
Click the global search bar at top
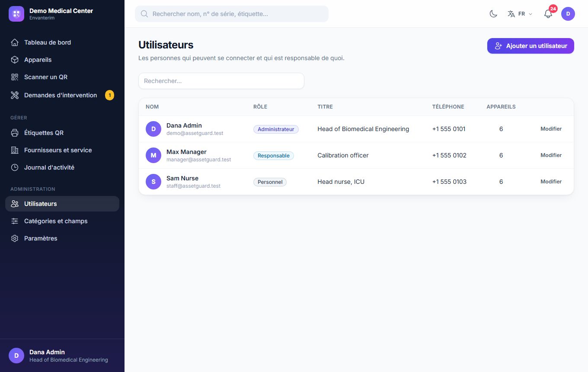pos(232,14)
